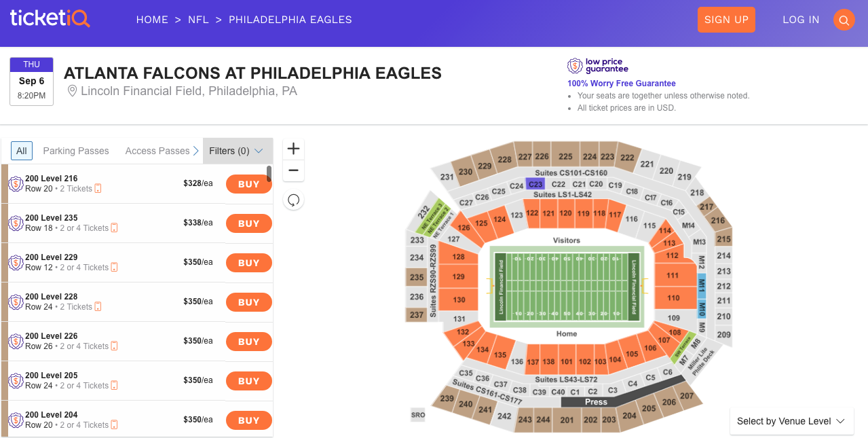Click the low price guarantee badge icon

click(x=574, y=65)
